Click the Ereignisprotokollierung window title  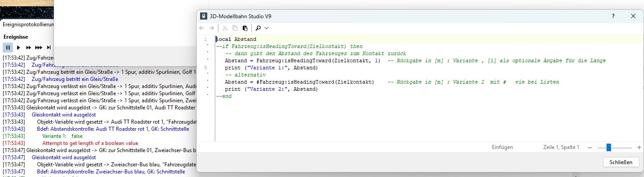click(28, 24)
